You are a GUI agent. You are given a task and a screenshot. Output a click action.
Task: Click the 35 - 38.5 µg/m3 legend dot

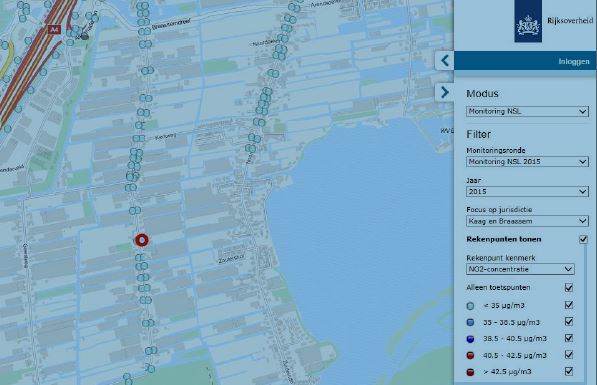point(471,322)
